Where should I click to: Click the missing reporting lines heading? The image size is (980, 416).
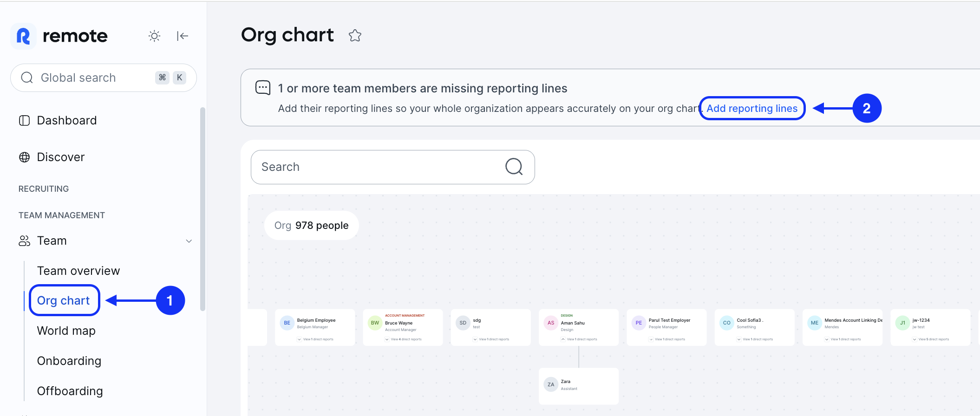423,88
